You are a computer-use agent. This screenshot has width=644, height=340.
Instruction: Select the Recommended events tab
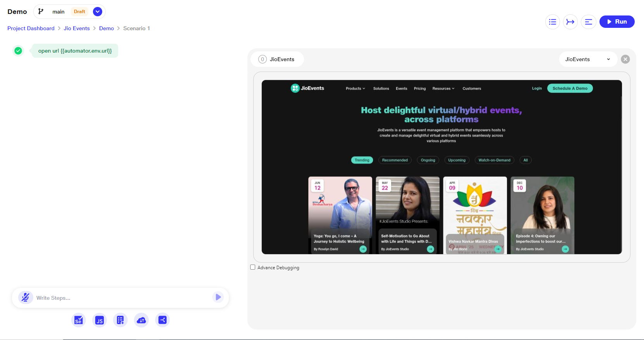click(x=395, y=160)
